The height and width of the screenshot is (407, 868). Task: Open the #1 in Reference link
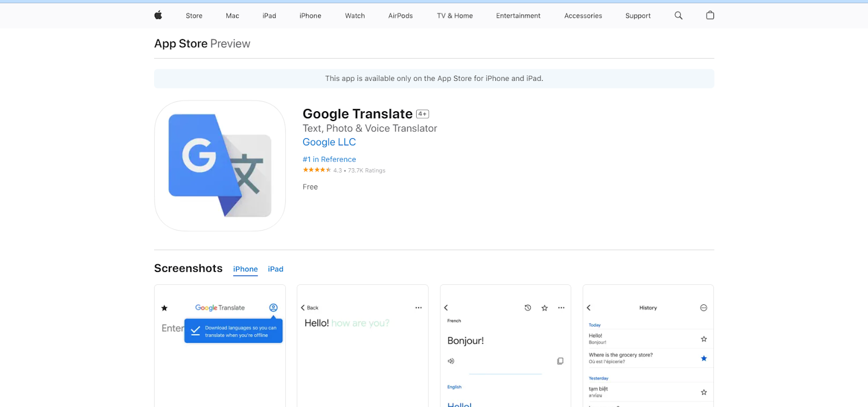click(329, 160)
